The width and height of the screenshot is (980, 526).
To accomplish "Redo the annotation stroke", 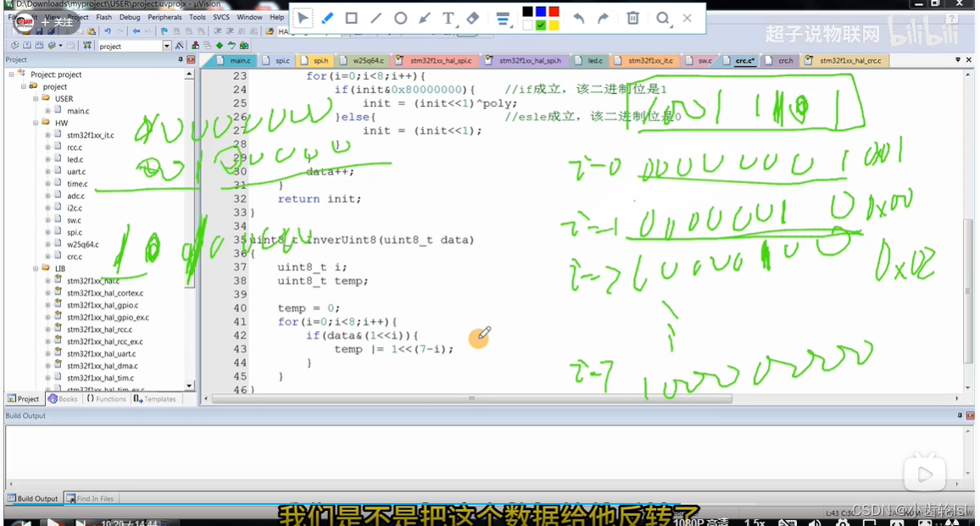I will click(x=603, y=18).
